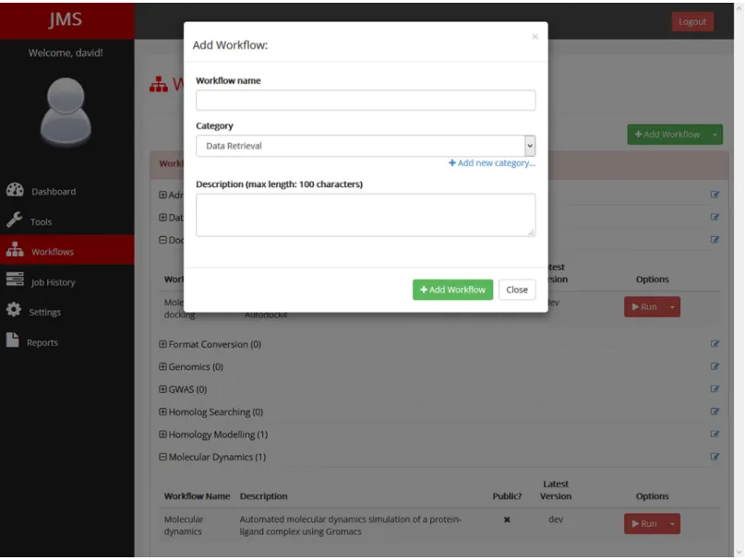Click the Workflows page heading icon
The image size is (745, 560).
pos(159,84)
